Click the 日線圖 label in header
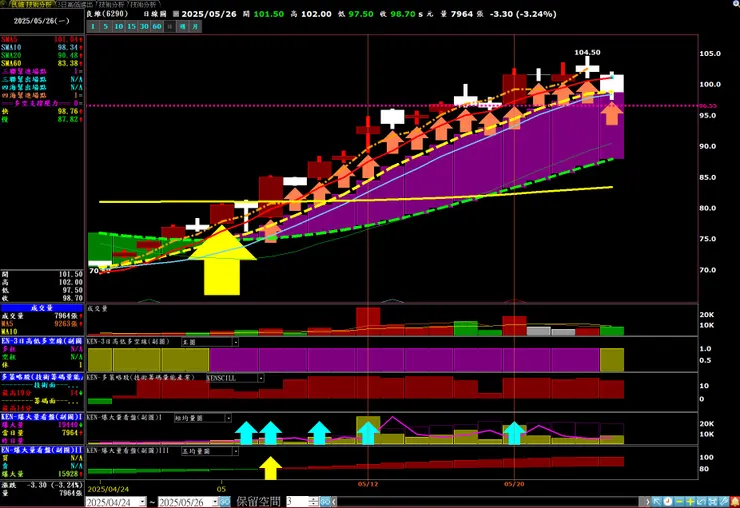The width and height of the screenshot is (740, 508). [155, 14]
